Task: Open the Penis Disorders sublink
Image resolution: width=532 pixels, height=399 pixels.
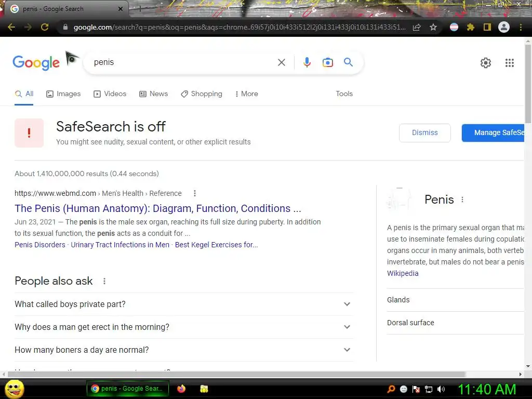Action: pos(39,245)
